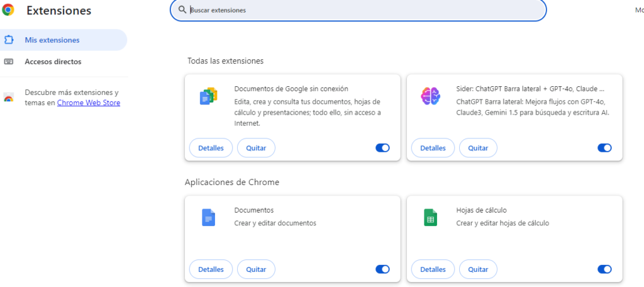Open the Mis extensiones section

(x=64, y=40)
